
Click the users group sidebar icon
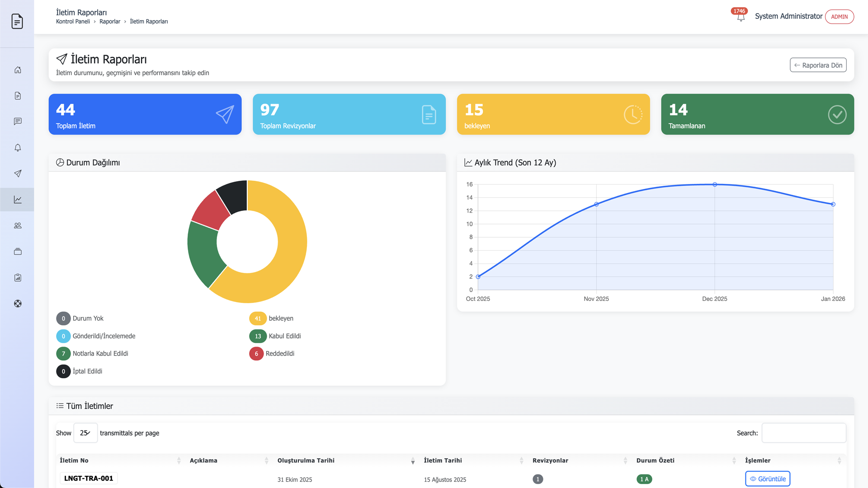[18, 225]
